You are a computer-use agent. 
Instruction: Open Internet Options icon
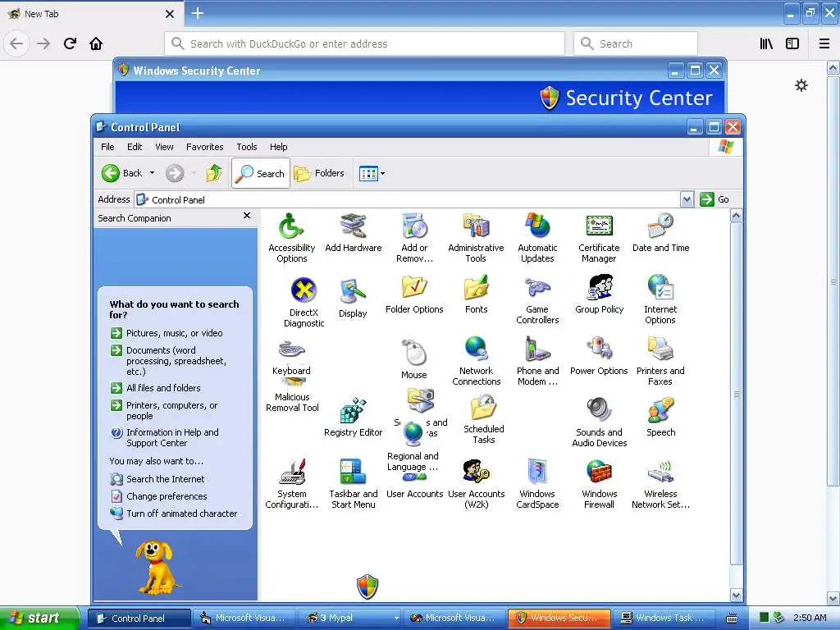click(660, 300)
